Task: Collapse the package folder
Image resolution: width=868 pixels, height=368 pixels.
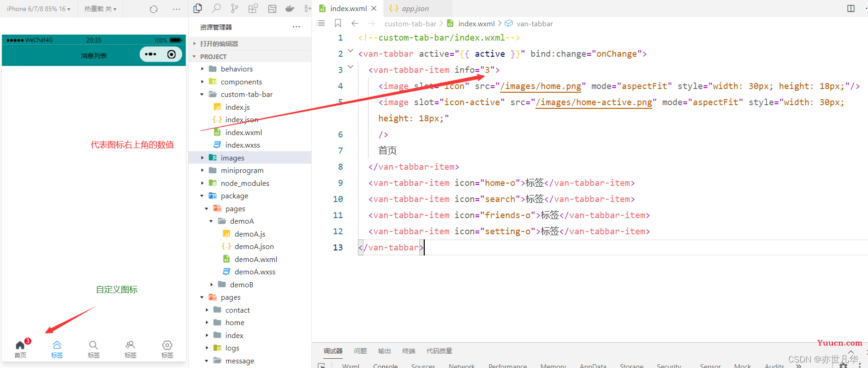Action: [234, 196]
